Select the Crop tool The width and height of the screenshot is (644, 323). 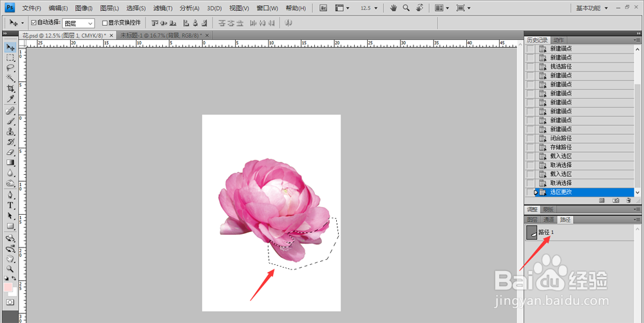[10, 88]
